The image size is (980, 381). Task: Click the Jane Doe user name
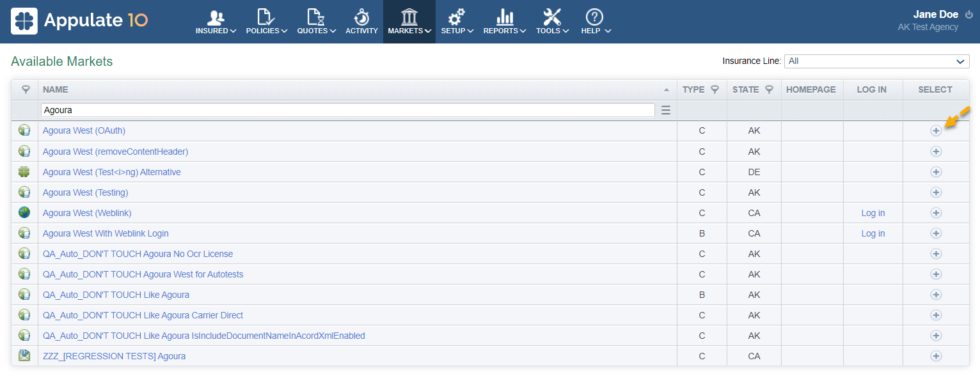click(936, 14)
